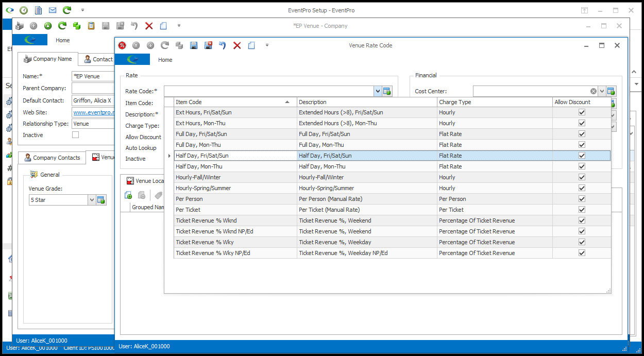Click the red X delete icon in Venue Rate Code
644x356 pixels.
coord(237,45)
